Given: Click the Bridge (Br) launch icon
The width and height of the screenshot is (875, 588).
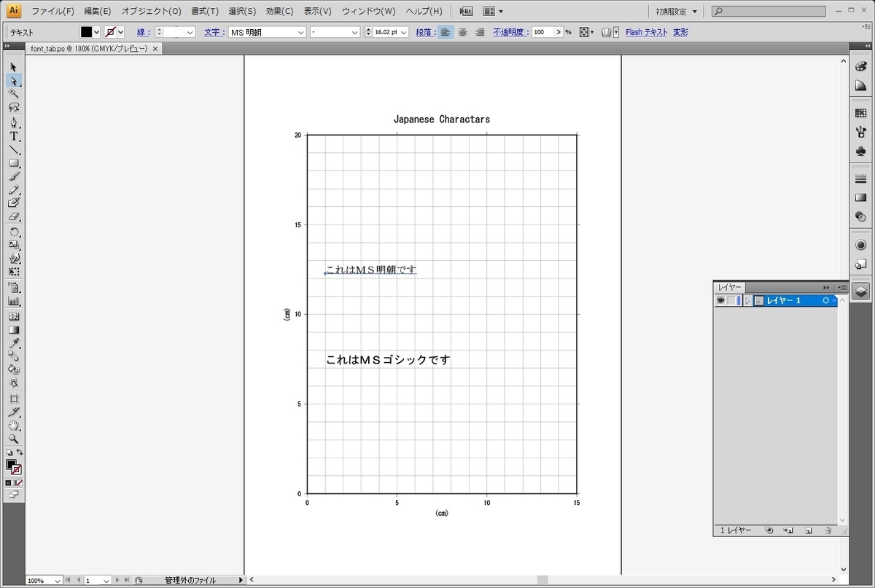Looking at the screenshot, I should pos(467,11).
